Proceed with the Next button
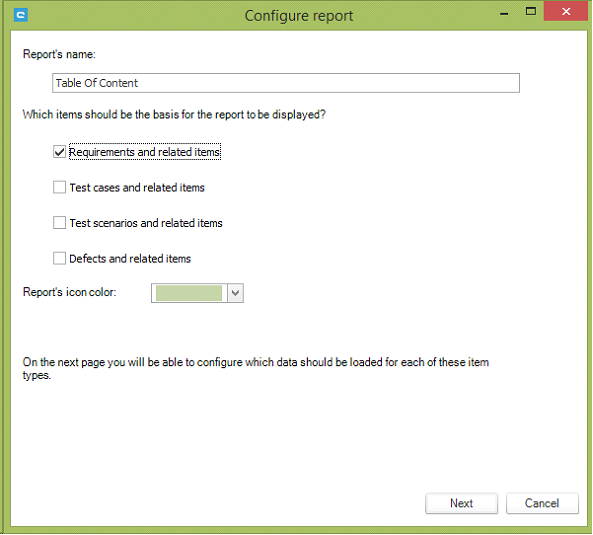The image size is (593, 535). coord(461,503)
